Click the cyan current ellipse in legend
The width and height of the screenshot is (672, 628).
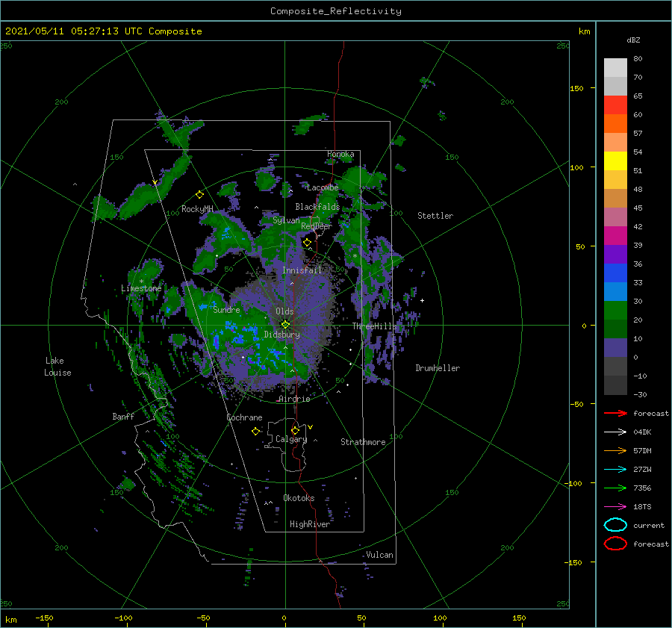click(615, 525)
